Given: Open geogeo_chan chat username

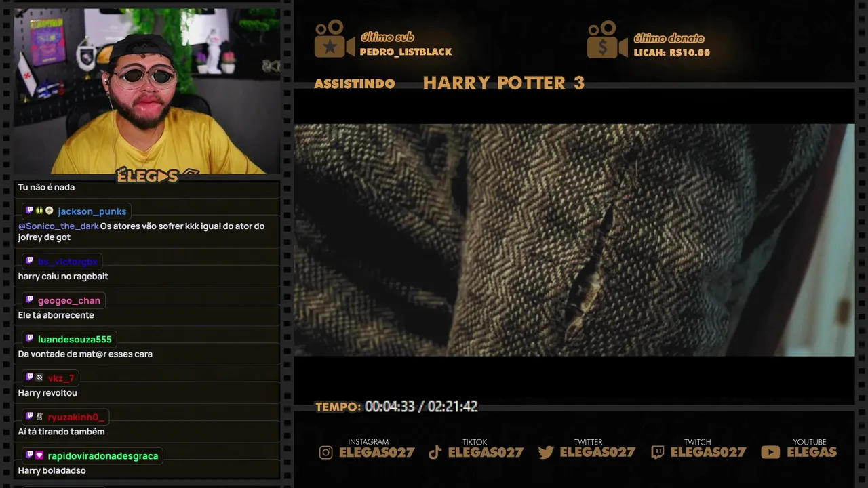Looking at the screenshot, I should (x=69, y=300).
